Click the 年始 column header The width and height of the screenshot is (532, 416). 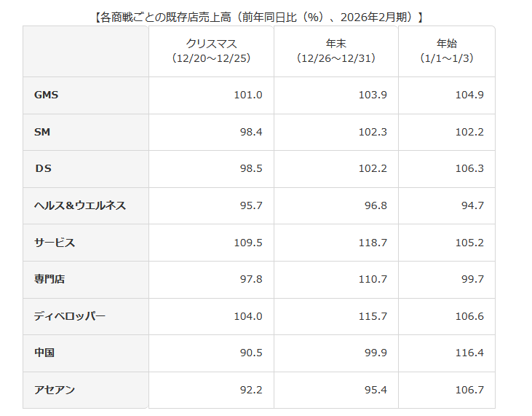(447, 51)
